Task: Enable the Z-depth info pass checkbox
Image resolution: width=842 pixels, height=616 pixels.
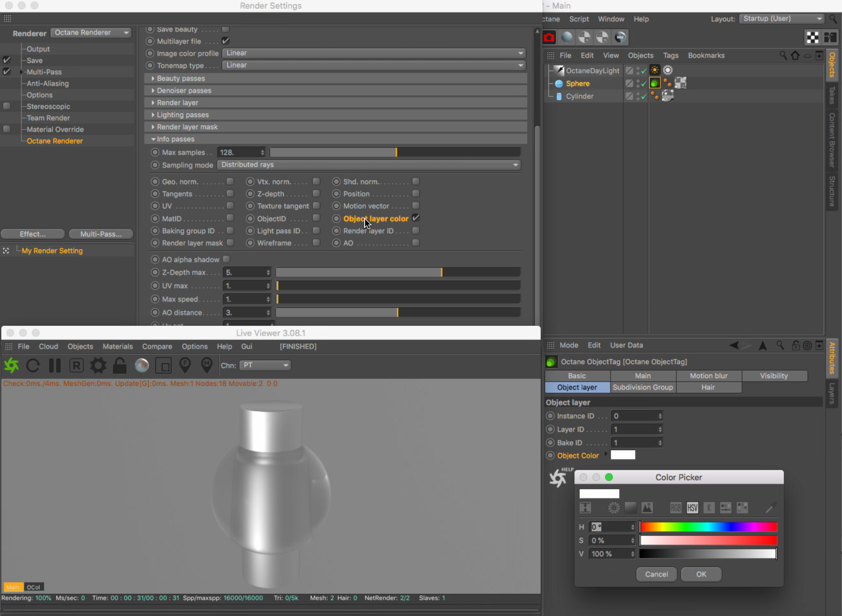Action: click(x=316, y=194)
